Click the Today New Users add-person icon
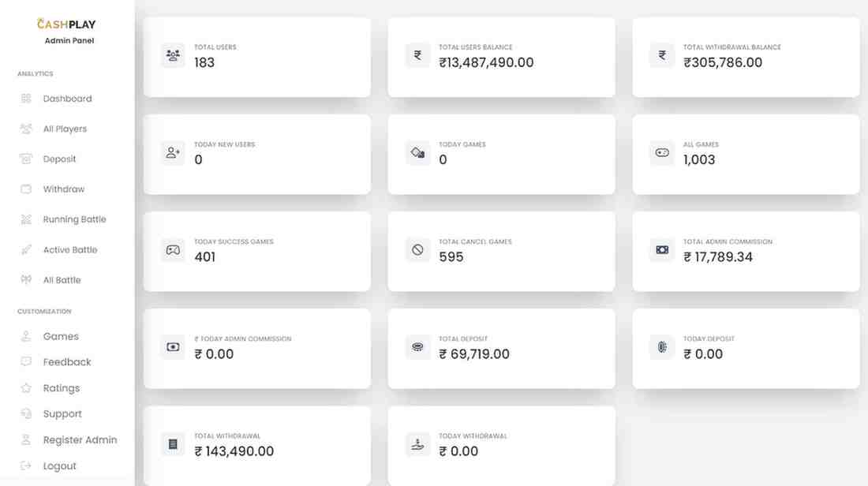Viewport: 868px width, 486px height. click(x=173, y=153)
